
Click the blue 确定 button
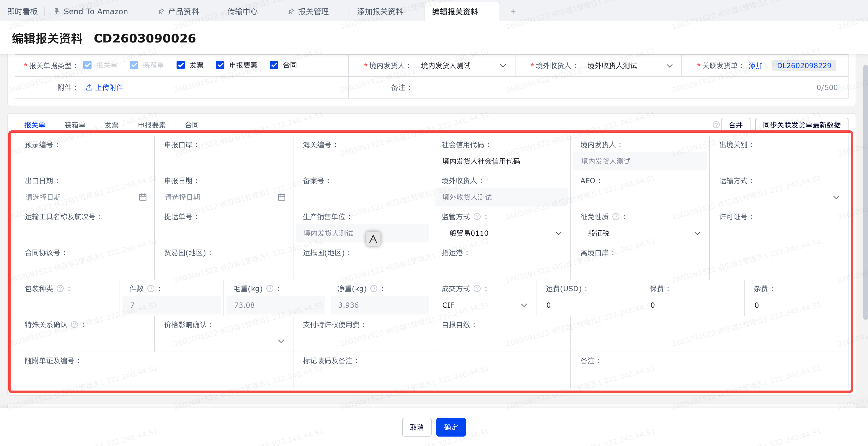(x=451, y=427)
